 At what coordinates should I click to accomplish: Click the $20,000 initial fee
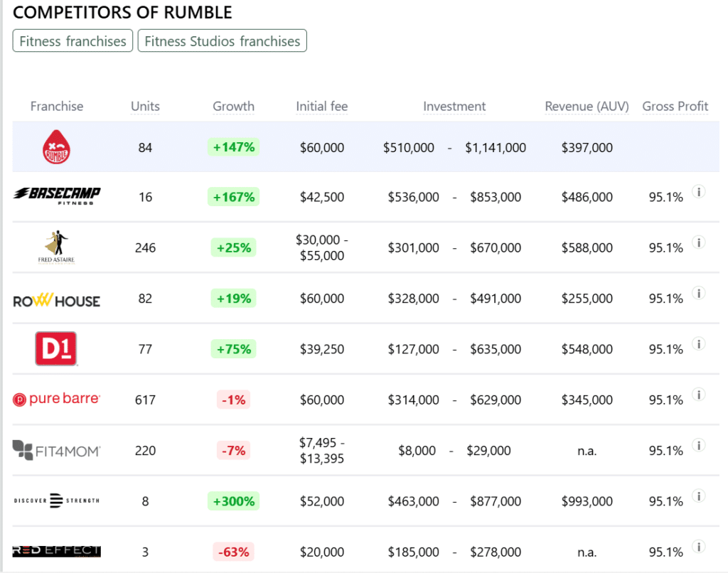click(322, 552)
